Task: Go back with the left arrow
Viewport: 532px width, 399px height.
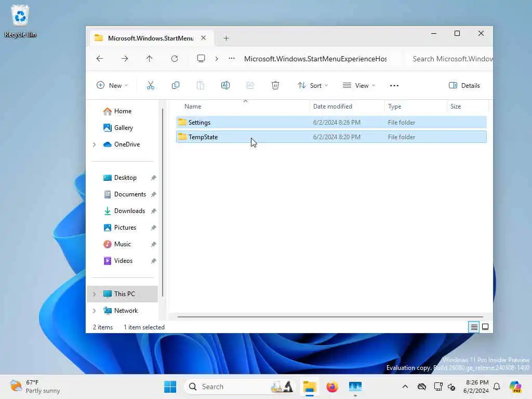Action: [99, 59]
